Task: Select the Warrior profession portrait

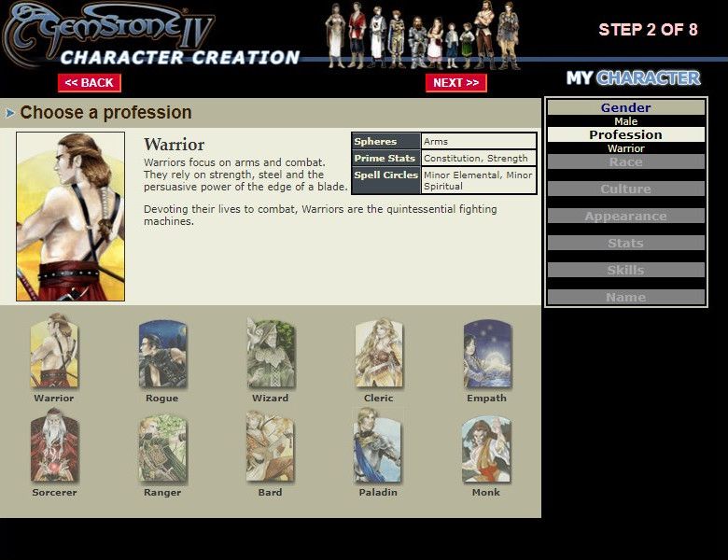Action: 54,352
